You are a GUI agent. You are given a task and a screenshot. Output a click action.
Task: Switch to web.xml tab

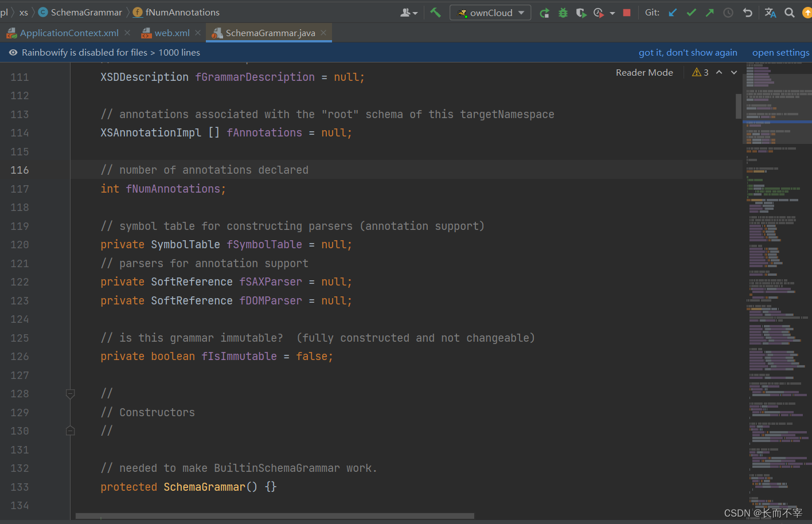(x=171, y=33)
